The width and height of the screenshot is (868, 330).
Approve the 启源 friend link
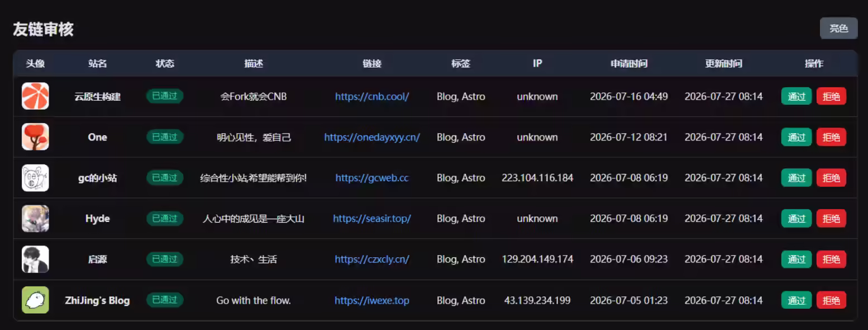797,260
